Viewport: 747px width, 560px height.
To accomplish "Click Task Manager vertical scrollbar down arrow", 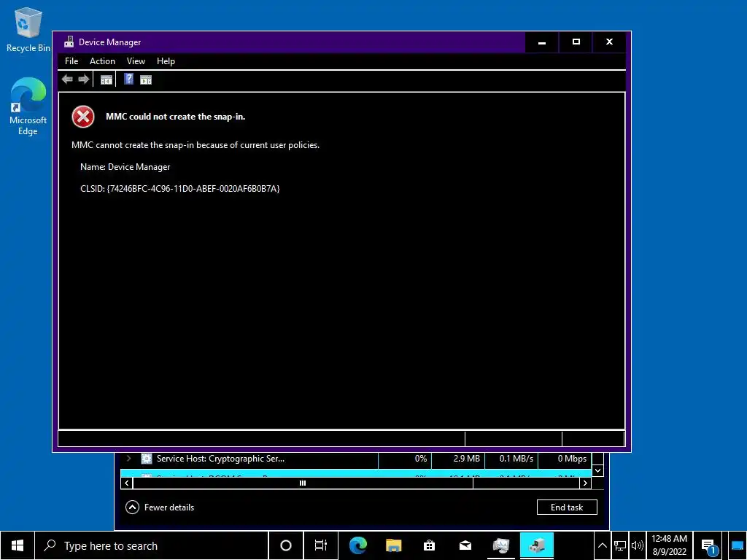I will (x=598, y=470).
